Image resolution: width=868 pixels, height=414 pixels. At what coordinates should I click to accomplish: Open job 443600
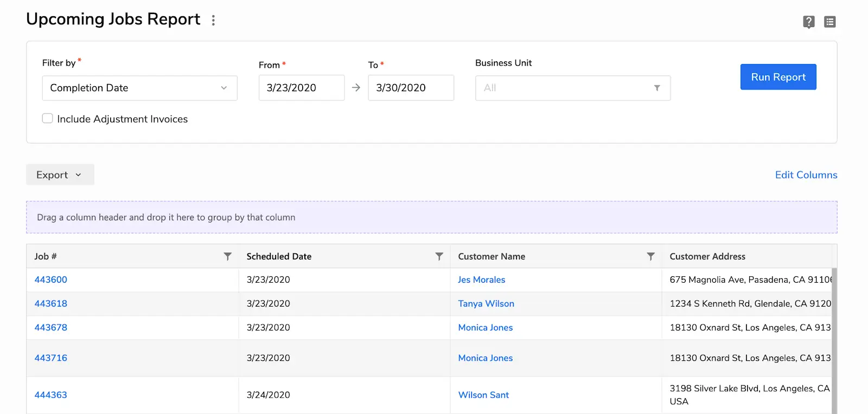[51, 280]
